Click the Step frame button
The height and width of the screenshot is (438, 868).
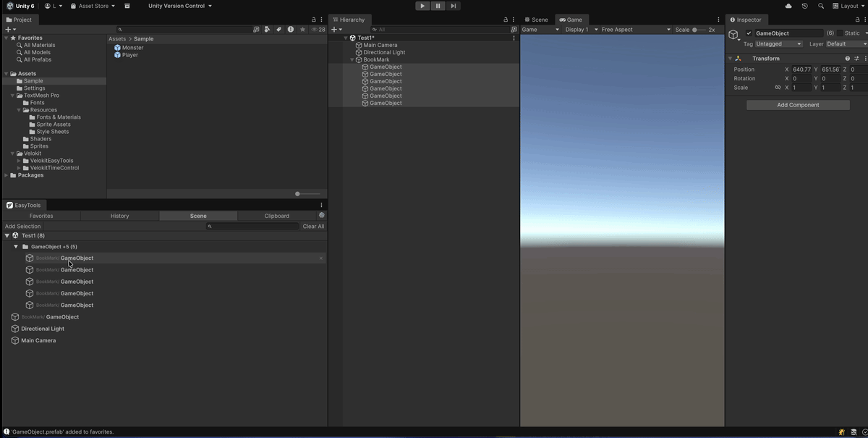click(x=454, y=6)
